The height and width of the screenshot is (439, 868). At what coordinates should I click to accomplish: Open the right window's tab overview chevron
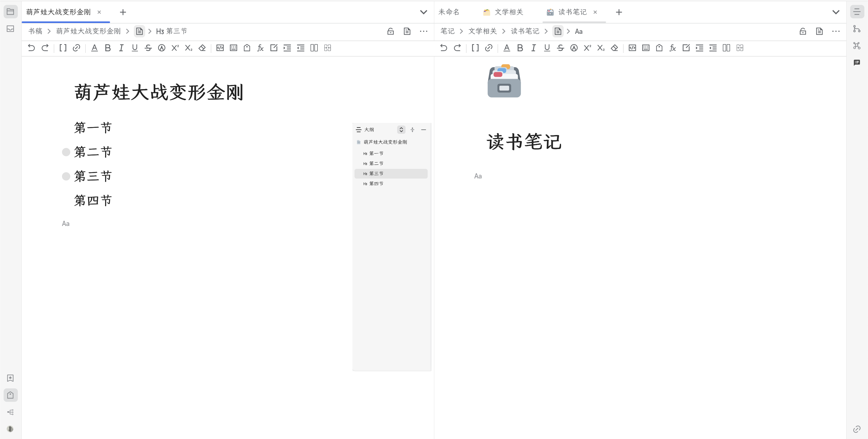[x=836, y=12]
